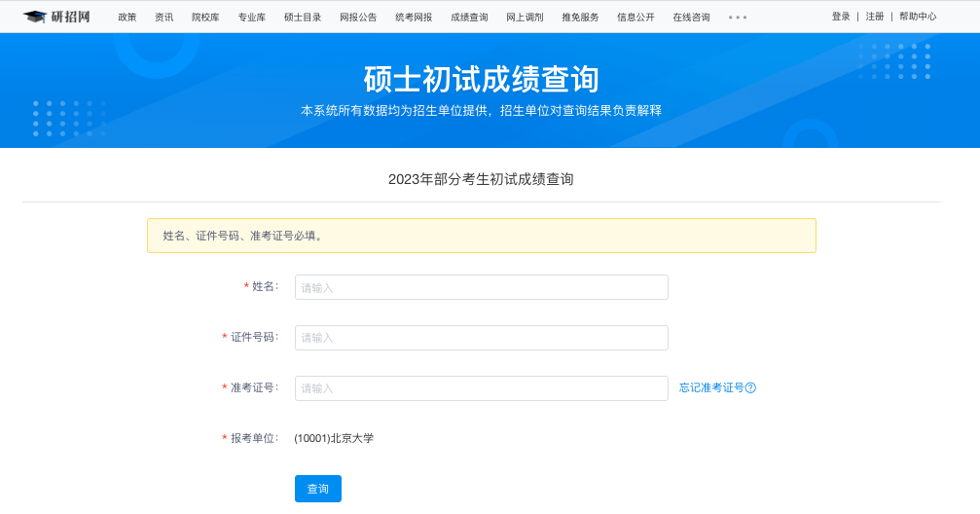Screen dimensions: 980x514
Task: Open 推免服务 menu item
Action: click(580, 18)
